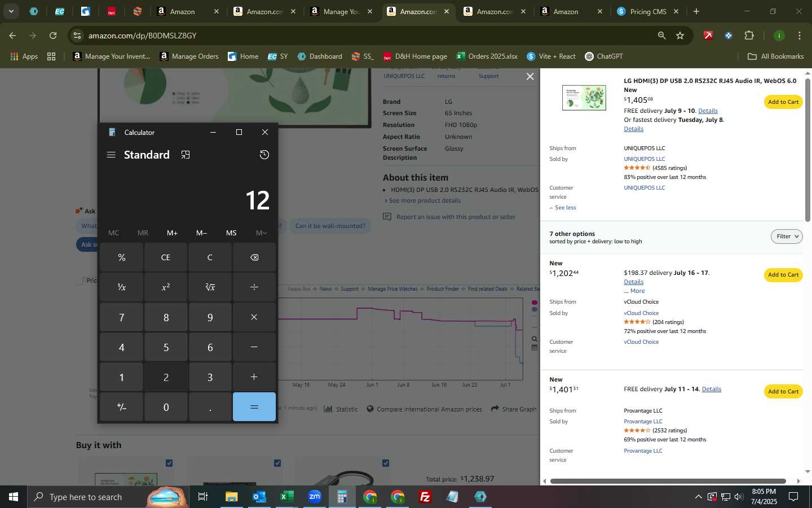Click the offers panel vertical scrollbar

(807, 150)
